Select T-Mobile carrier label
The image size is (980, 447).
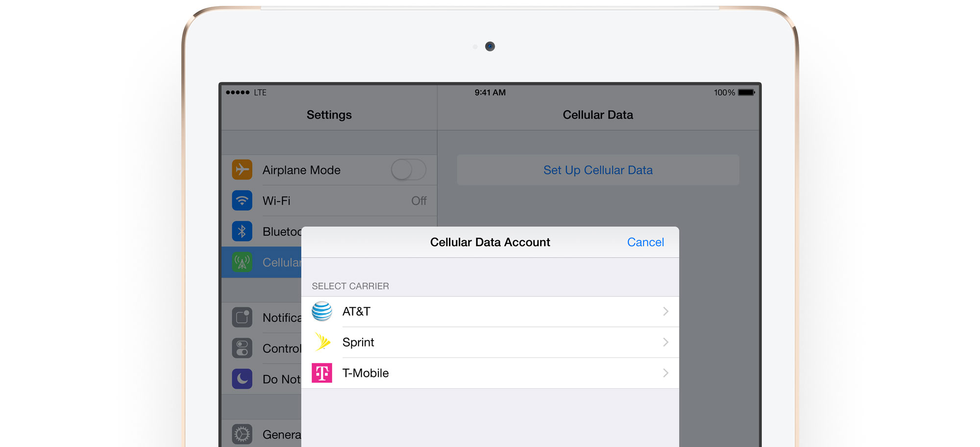(x=366, y=373)
